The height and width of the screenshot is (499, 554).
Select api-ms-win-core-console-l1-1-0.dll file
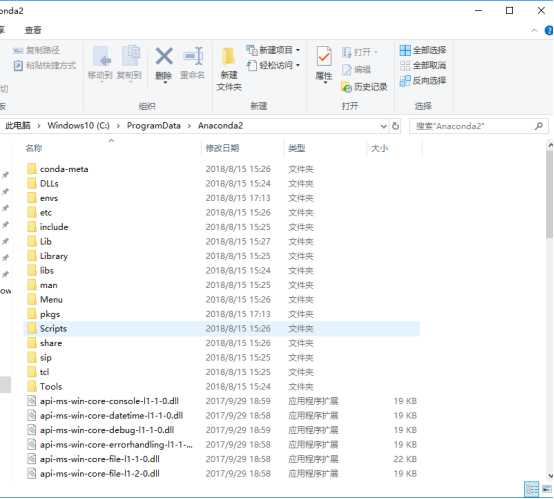(222, 401)
